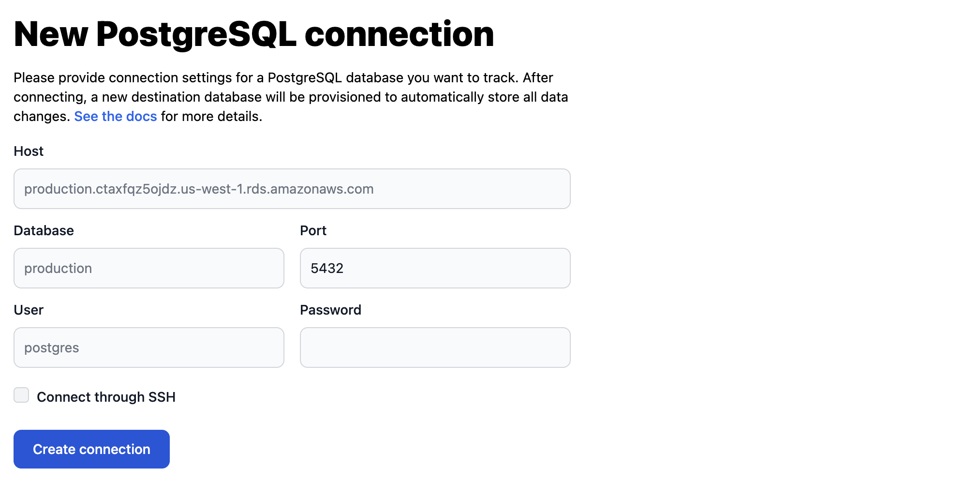Open the 'See the docs' link
Image resolution: width=980 pixels, height=484 pixels.
115,116
